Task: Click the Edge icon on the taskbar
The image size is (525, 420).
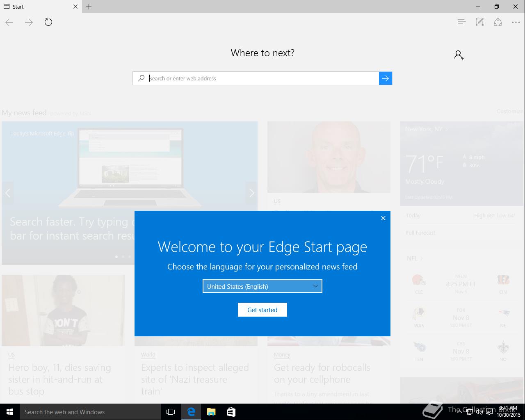Action: point(191,412)
